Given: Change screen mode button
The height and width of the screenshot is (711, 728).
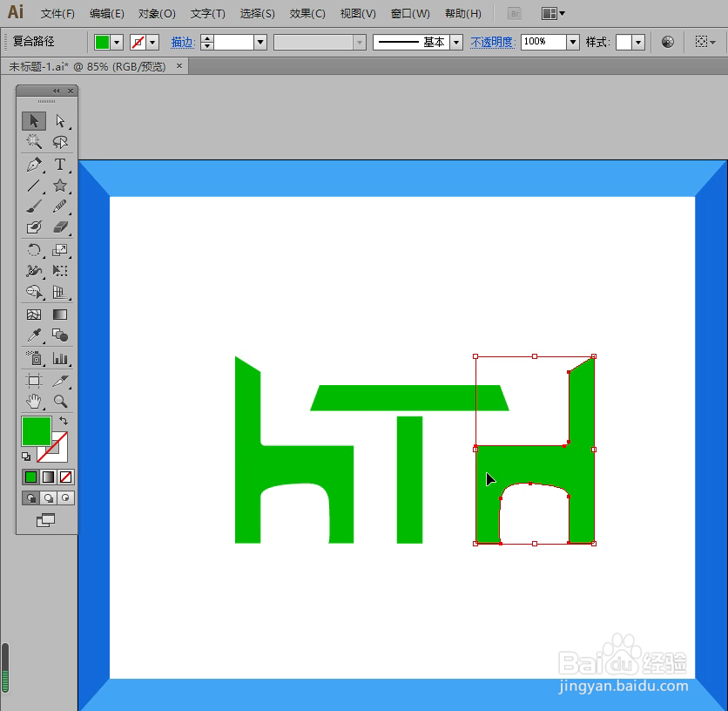Looking at the screenshot, I should (46, 520).
